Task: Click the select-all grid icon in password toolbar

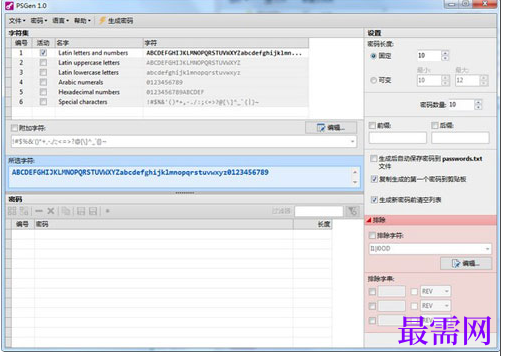Action: point(12,211)
